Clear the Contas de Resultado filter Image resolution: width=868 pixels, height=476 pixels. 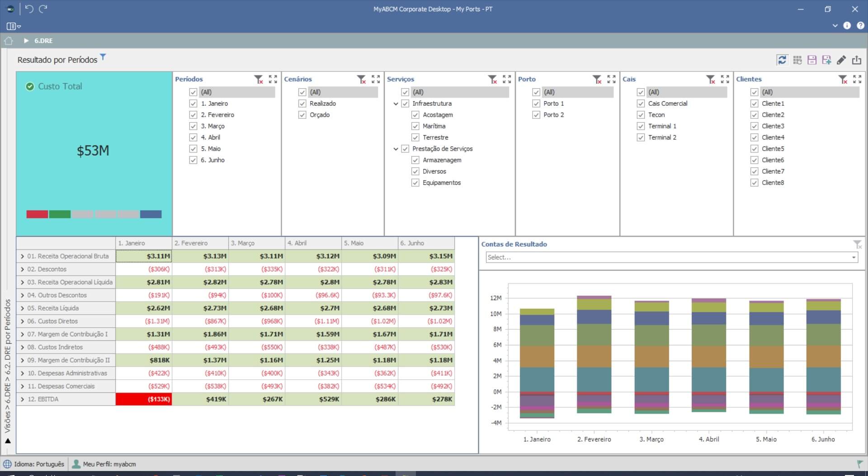point(858,245)
